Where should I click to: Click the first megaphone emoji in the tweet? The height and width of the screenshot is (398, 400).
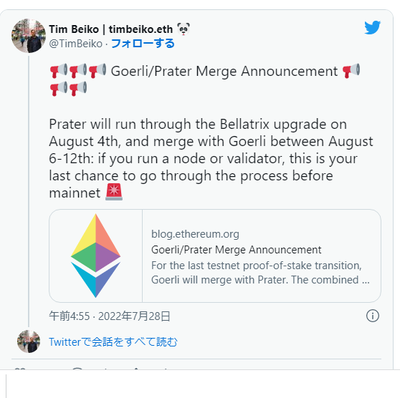click(x=59, y=71)
